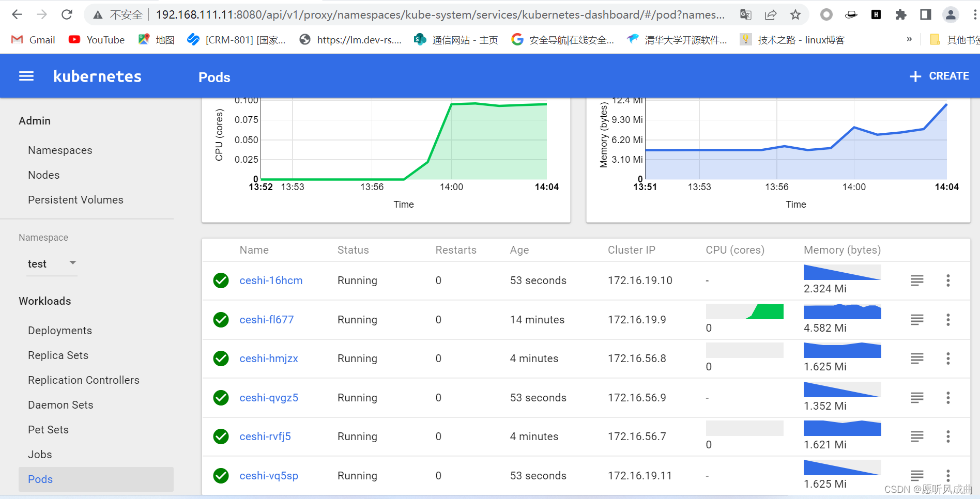
Task: Open pod ceshi-qvgz5 details
Action: pos(269,398)
